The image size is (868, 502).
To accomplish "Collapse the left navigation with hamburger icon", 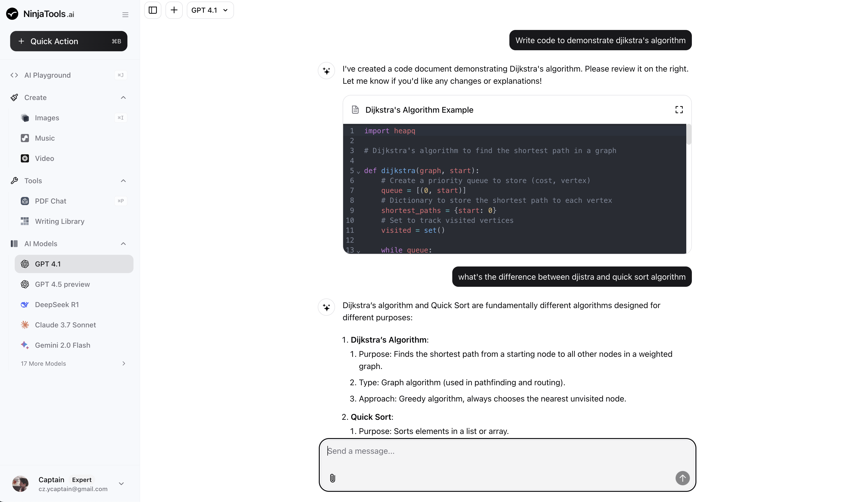I will click(125, 14).
